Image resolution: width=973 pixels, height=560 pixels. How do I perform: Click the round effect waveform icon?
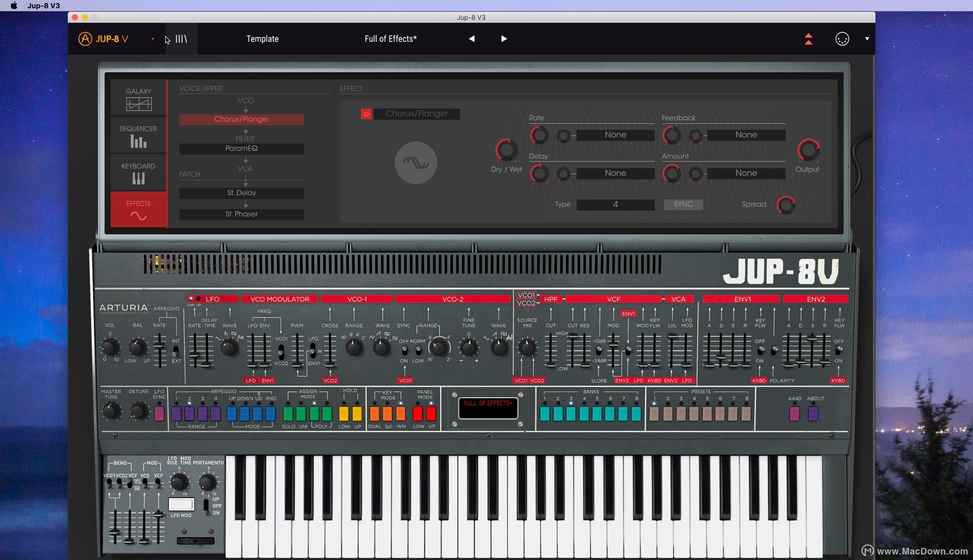click(416, 163)
